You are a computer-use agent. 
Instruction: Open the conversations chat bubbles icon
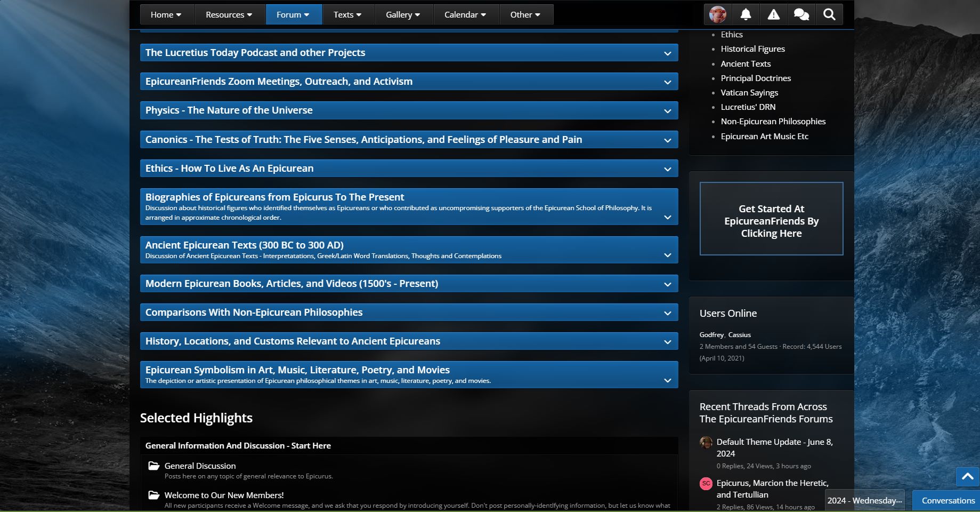801,14
